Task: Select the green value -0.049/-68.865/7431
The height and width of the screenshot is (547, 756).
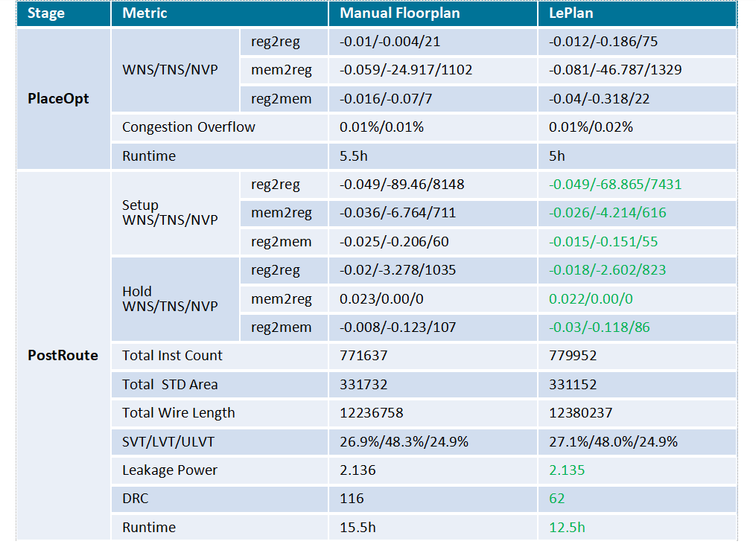Action: point(615,185)
